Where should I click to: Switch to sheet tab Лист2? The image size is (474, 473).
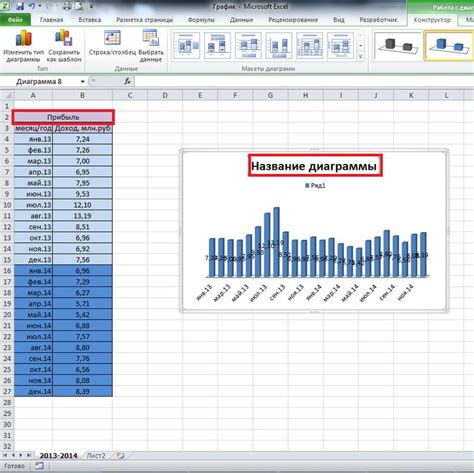click(x=96, y=456)
